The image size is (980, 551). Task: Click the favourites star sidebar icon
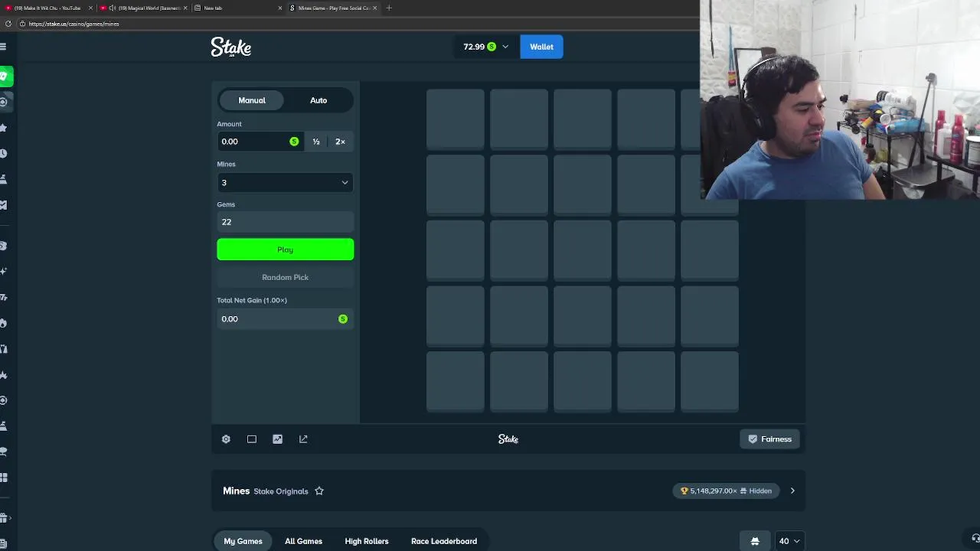(4, 128)
